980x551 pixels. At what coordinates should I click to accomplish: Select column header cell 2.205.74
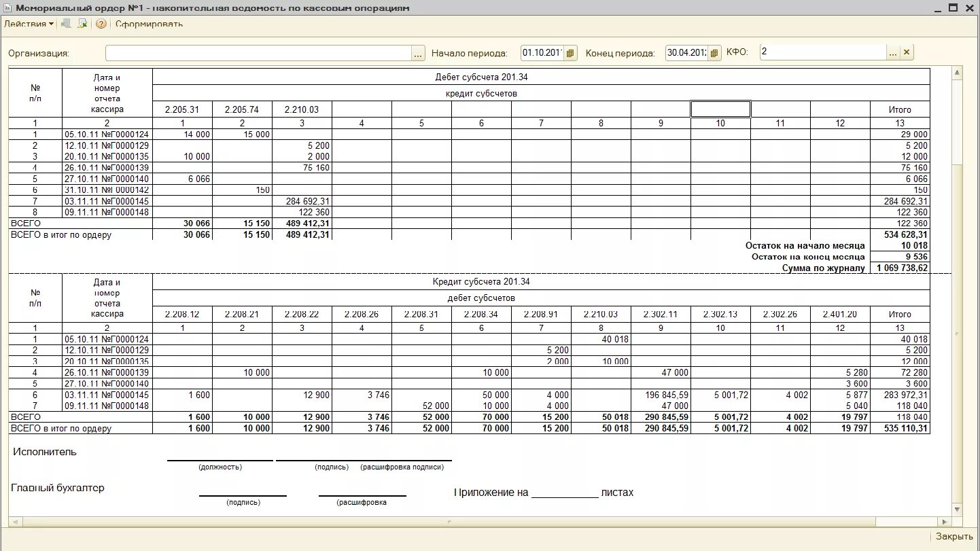(x=242, y=109)
